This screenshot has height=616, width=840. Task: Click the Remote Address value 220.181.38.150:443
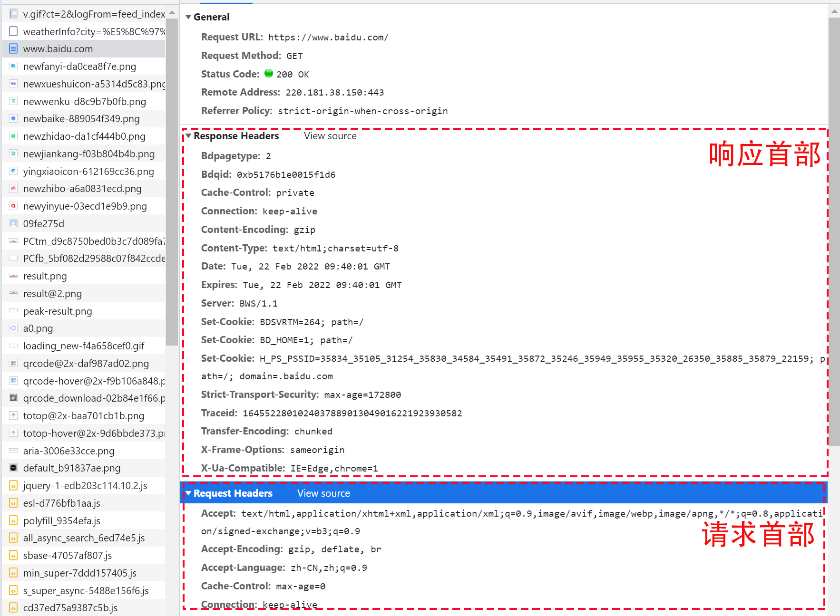(x=335, y=93)
